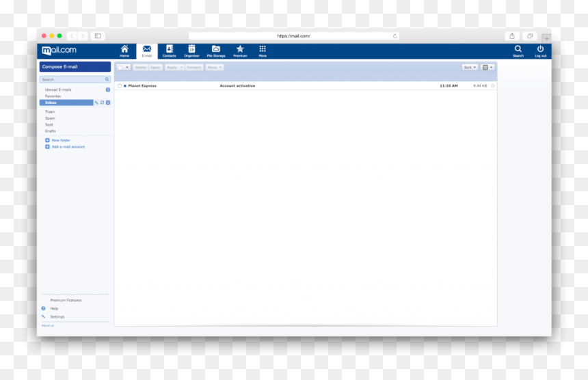
Task: Click the Inbox wrench settings icon
Action: [x=96, y=103]
